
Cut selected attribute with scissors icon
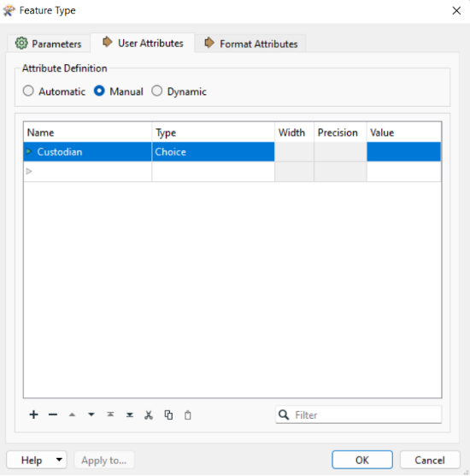pos(149,415)
